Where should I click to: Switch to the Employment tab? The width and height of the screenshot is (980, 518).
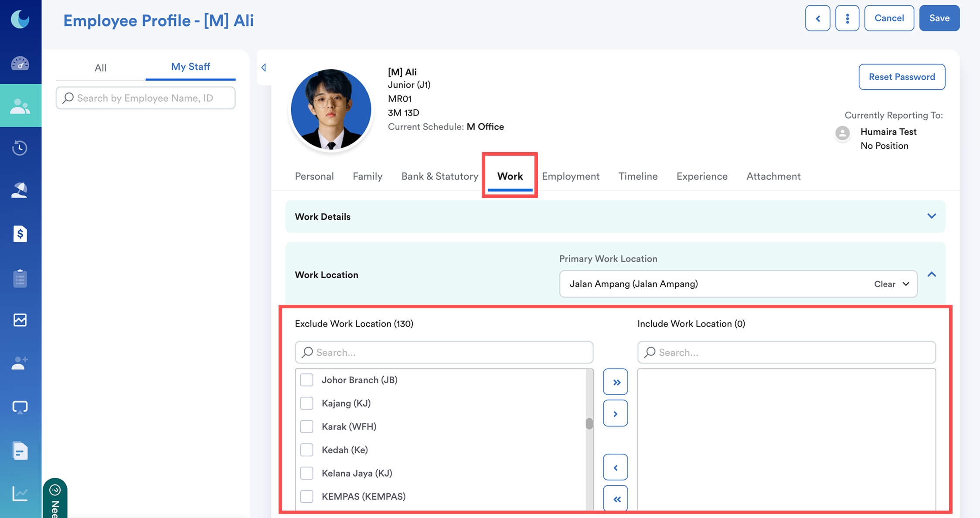pos(570,176)
